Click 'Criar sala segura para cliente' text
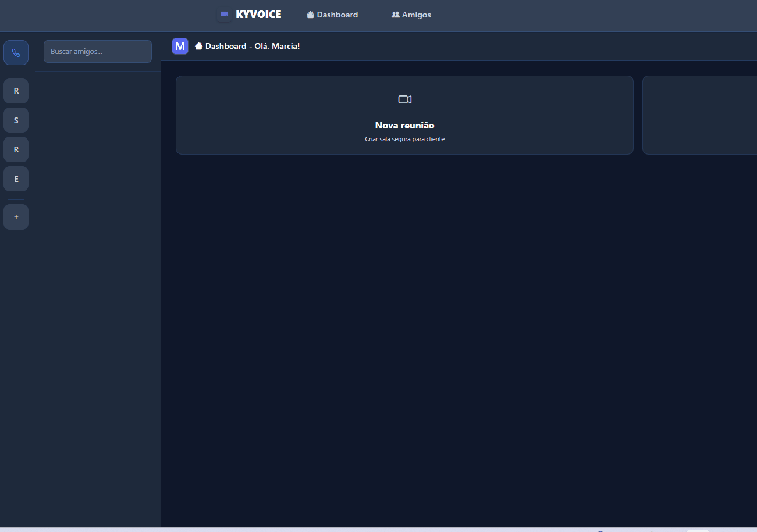Viewport: 757px width, 532px height. (x=404, y=140)
